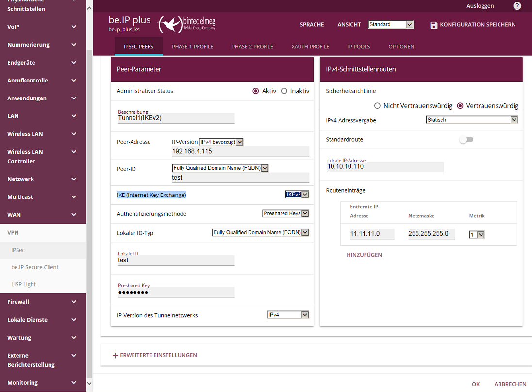
Task: Expand the Nummerierung sidebar menu
Action: (43, 45)
